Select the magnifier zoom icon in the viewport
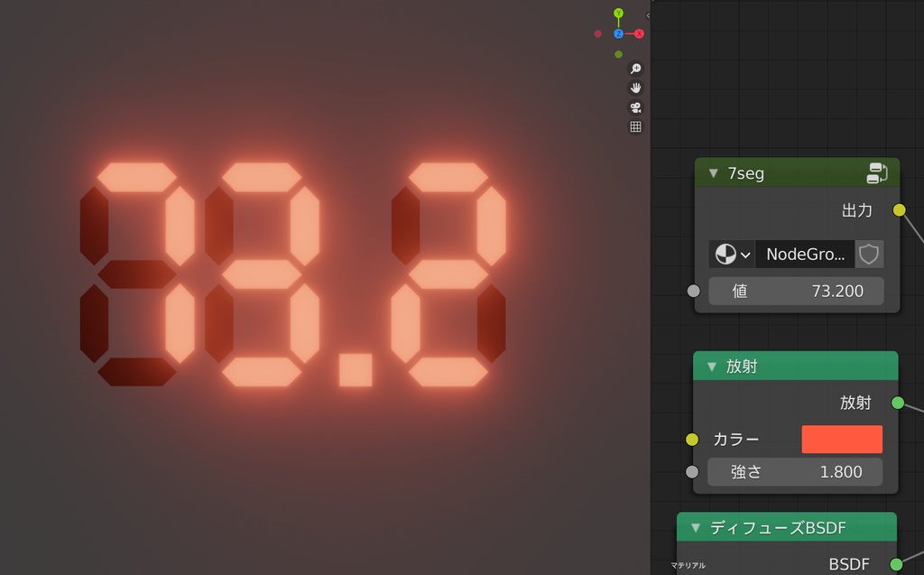Viewport: 924px width, 575px height. [x=635, y=68]
